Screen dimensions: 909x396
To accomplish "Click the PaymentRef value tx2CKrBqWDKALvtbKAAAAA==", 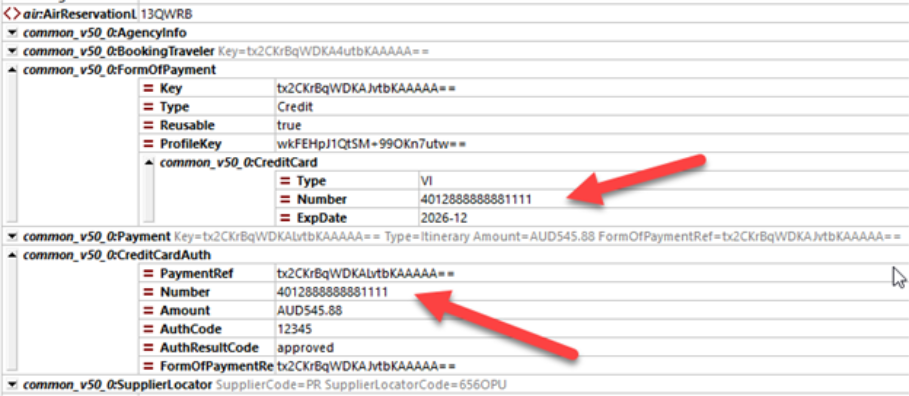I will (366, 273).
